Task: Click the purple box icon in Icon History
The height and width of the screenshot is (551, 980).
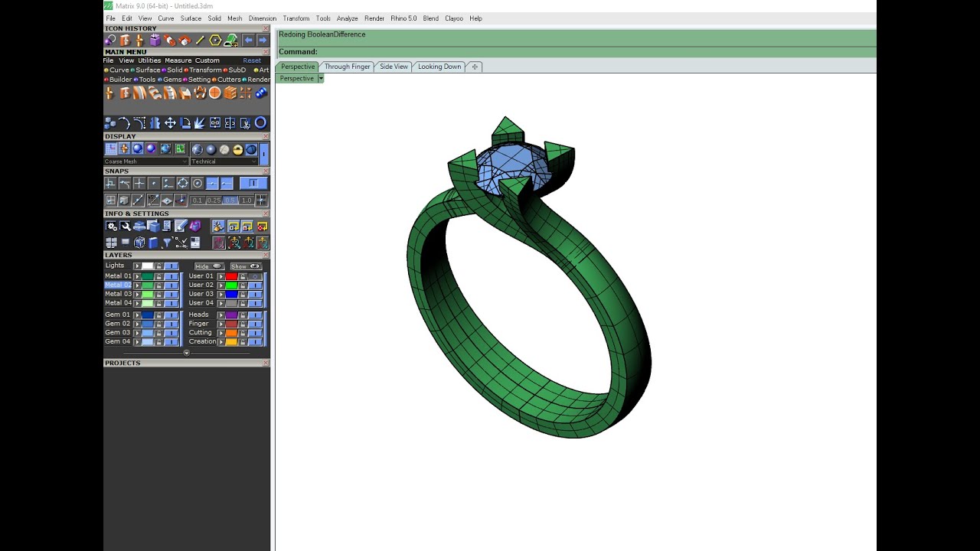Action: pos(155,40)
